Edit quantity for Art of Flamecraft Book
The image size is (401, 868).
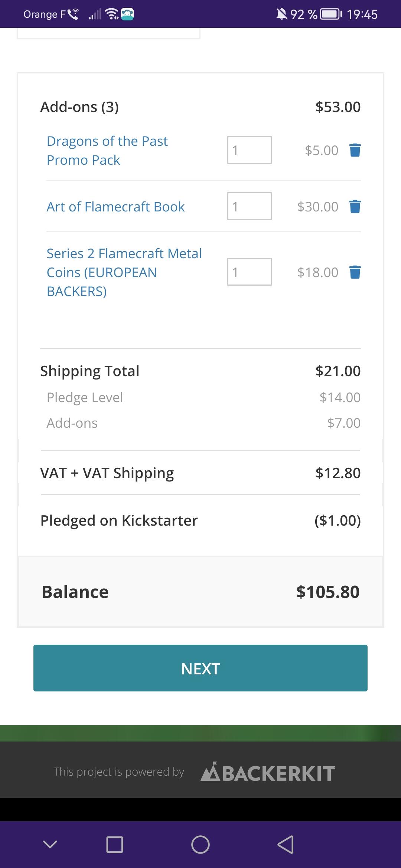tap(249, 206)
